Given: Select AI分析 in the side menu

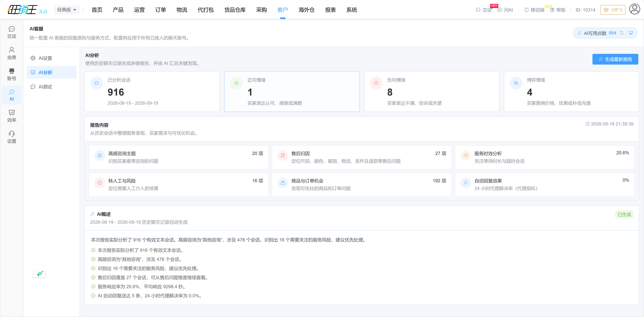Looking at the screenshot, I should (52, 72).
